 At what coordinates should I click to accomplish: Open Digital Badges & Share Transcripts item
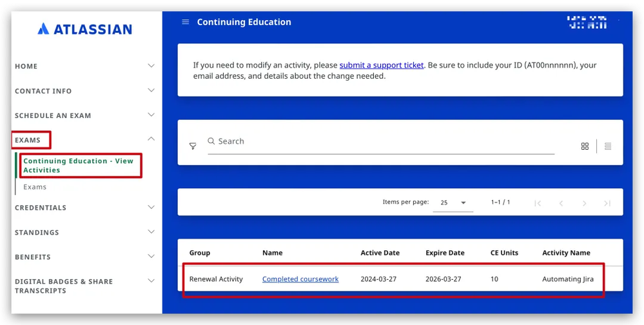(64, 286)
